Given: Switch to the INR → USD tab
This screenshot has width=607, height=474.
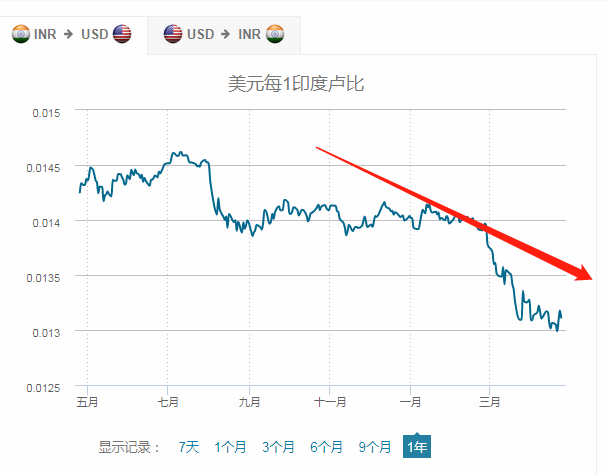Looking at the screenshot, I should click(x=72, y=34).
